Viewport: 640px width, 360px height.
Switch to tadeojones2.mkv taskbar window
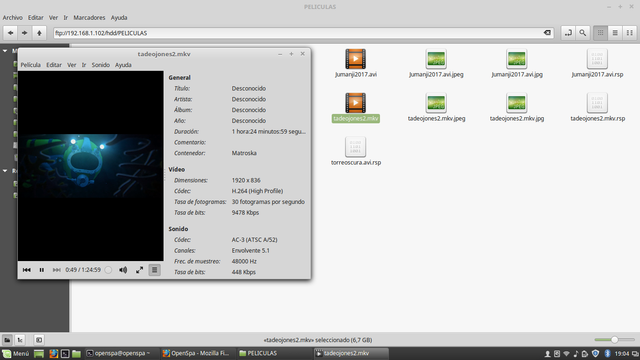pyautogui.click(x=351, y=353)
